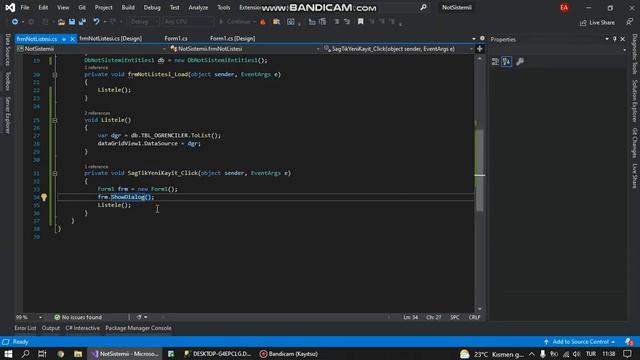Close the frmNotListesi.cs tab
The height and width of the screenshot is (360, 640).
(x=72, y=39)
